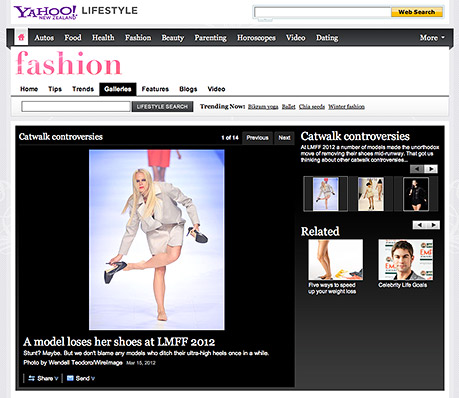Viewport: 459px width, 398px height.
Task: Select the Galleries tab
Action: click(118, 89)
